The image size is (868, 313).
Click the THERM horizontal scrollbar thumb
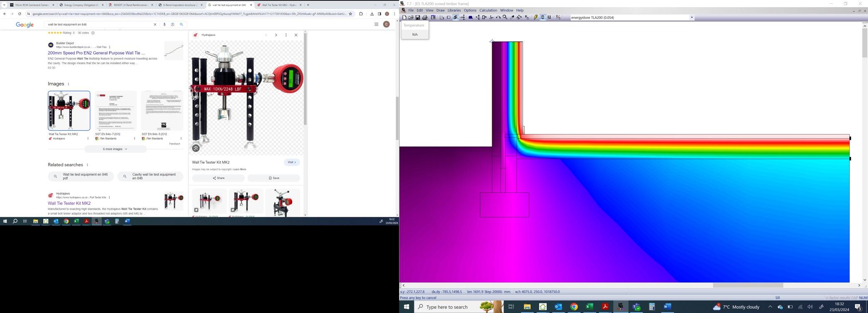[x=748, y=286]
